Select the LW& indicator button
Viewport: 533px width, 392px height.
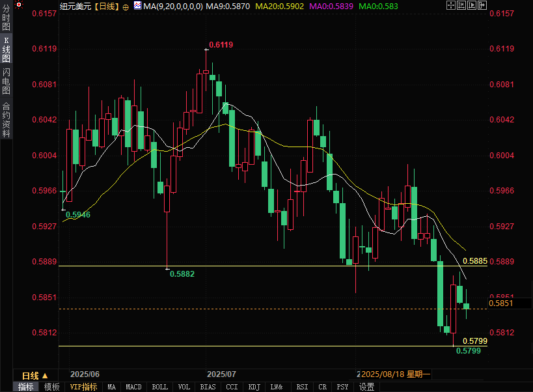coord(277,387)
